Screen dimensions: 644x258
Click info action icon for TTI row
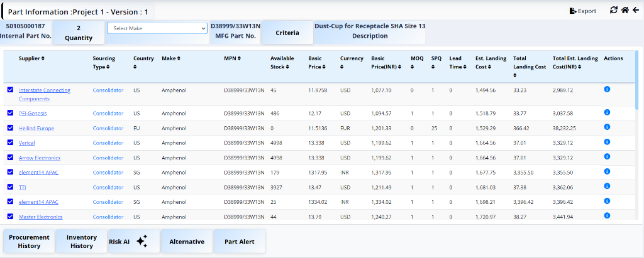(607, 186)
